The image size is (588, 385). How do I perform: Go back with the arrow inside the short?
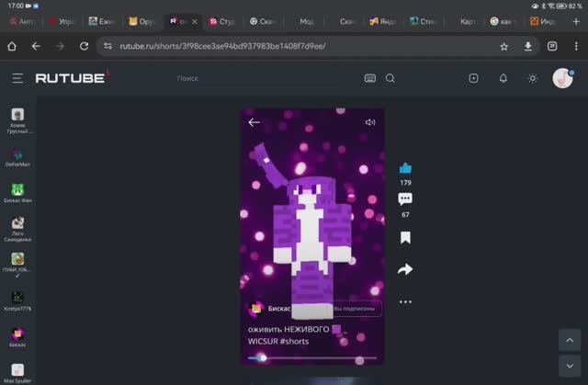pyautogui.click(x=254, y=122)
